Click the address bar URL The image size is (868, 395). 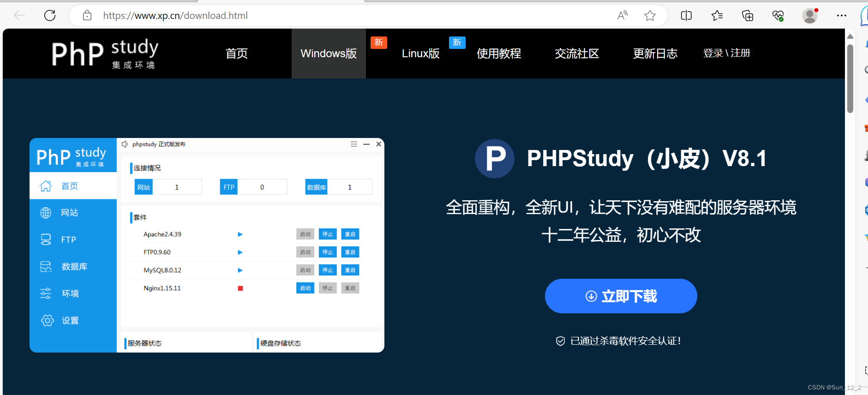point(175,16)
